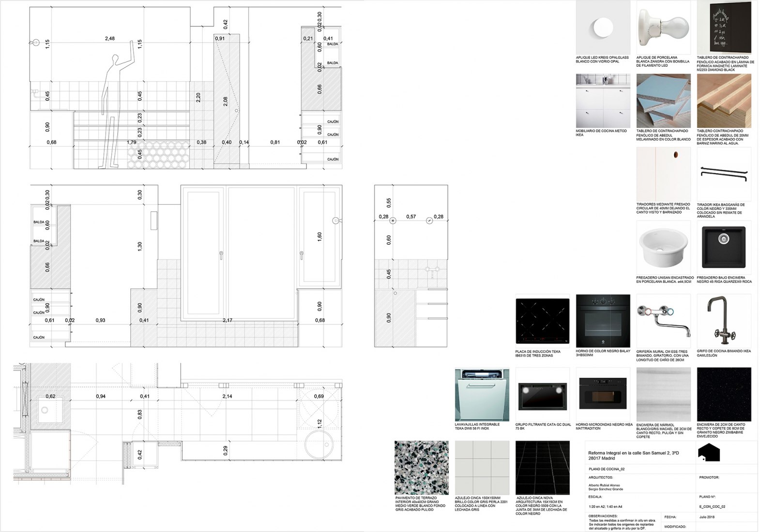Select the human silhouette figure in the elevation

pyautogui.click(x=116, y=105)
